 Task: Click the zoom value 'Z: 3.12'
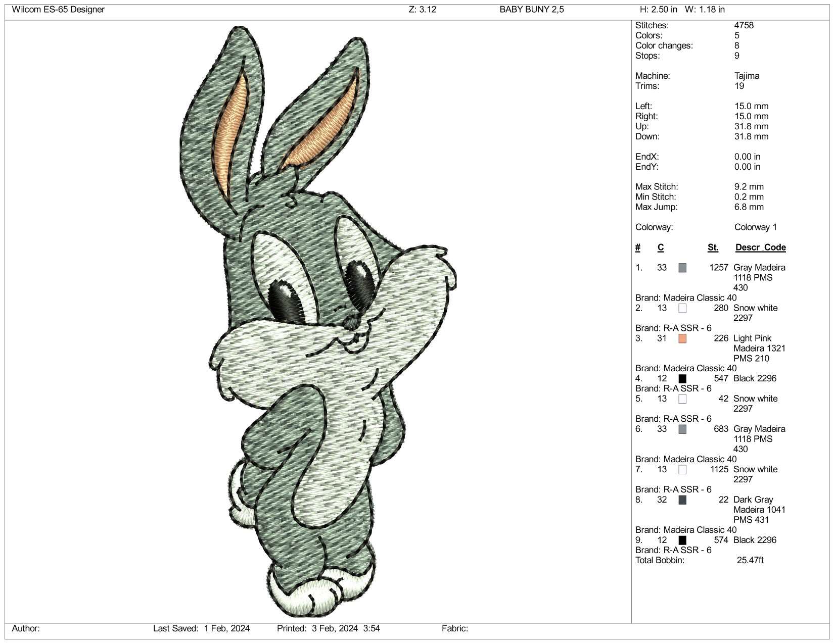point(423,10)
